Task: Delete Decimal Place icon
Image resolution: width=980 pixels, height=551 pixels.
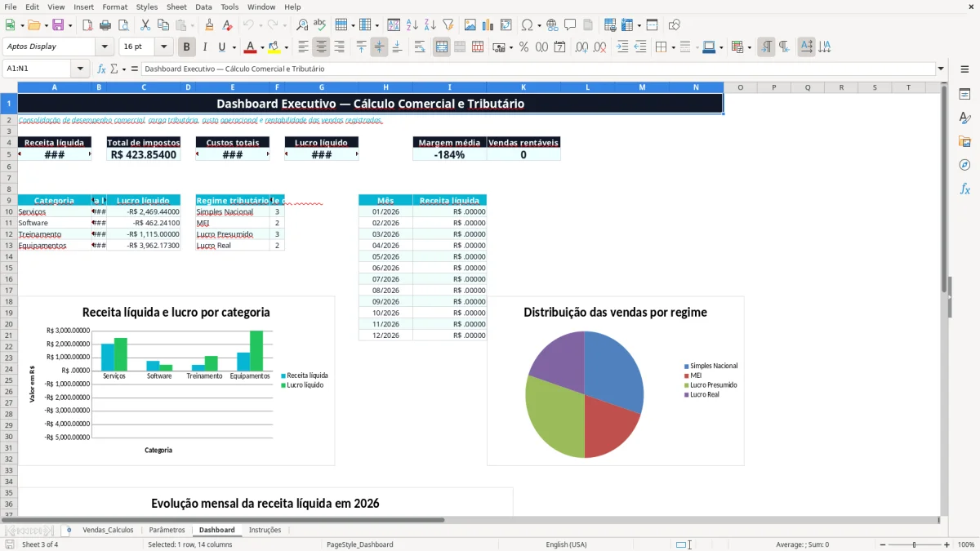Action: (599, 47)
